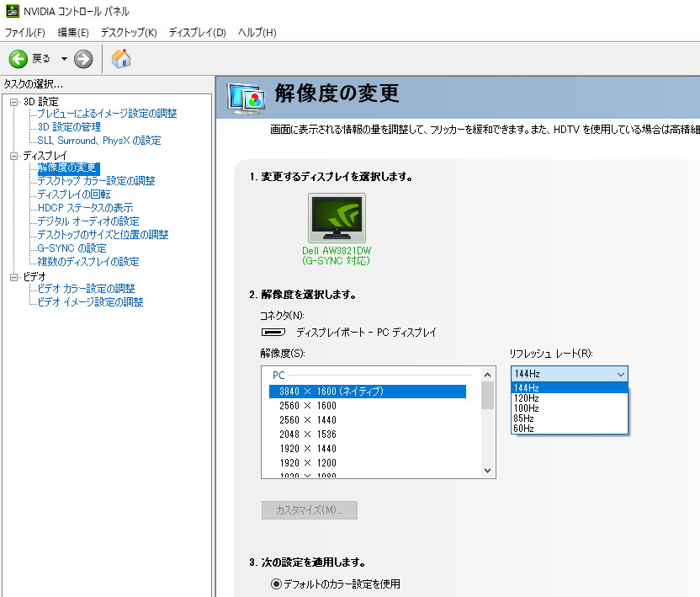
Task: Open デジタル オーディオの設定
Action: click(88, 221)
